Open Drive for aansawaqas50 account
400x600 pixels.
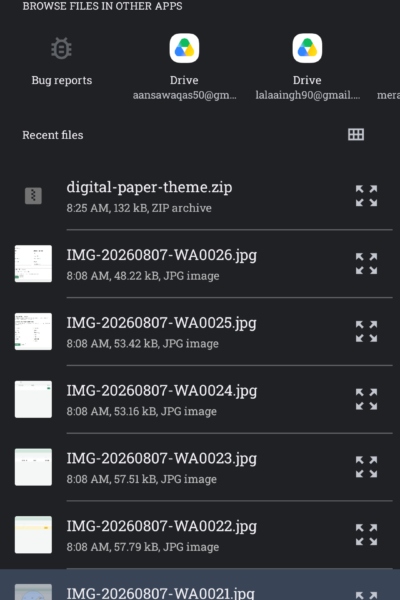click(x=184, y=67)
